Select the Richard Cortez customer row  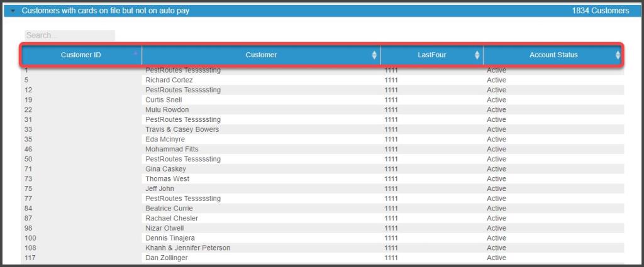click(169, 80)
